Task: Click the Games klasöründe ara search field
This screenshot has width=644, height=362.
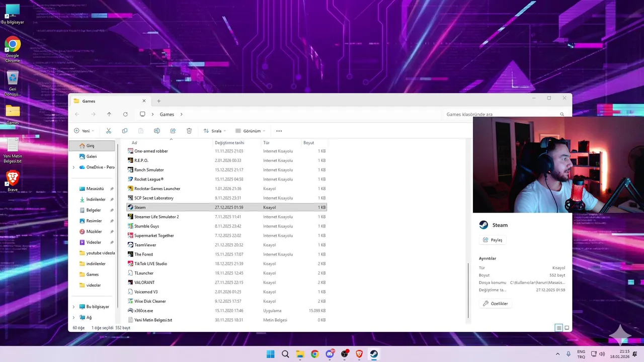Action: coord(504,114)
